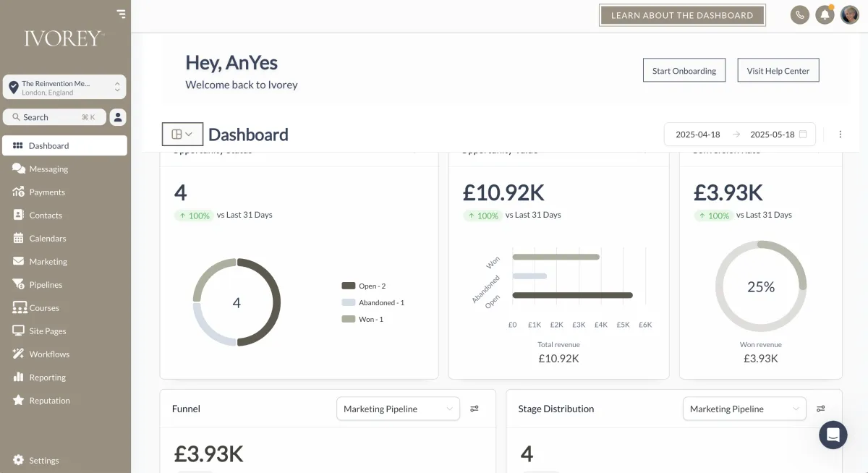The width and height of the screenshot is (868, 473).
Task: Click the IVOREY logo
Action: 64,38
